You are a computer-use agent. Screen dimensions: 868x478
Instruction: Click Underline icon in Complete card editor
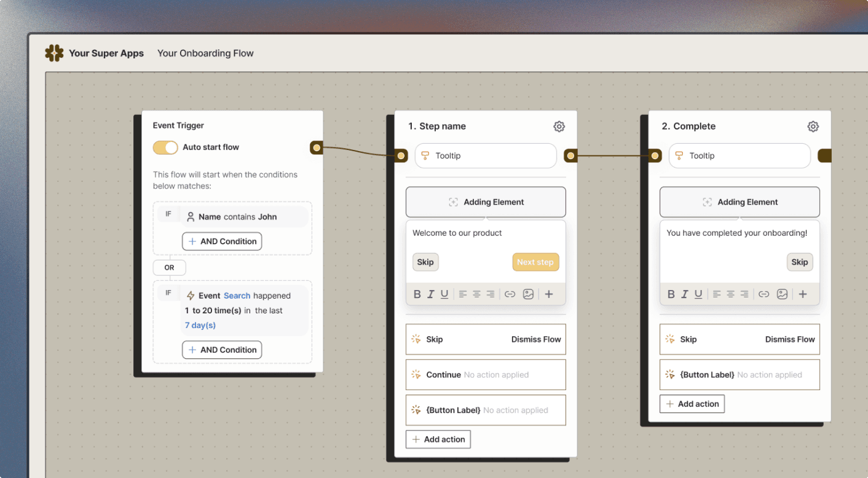pos(698,294)
